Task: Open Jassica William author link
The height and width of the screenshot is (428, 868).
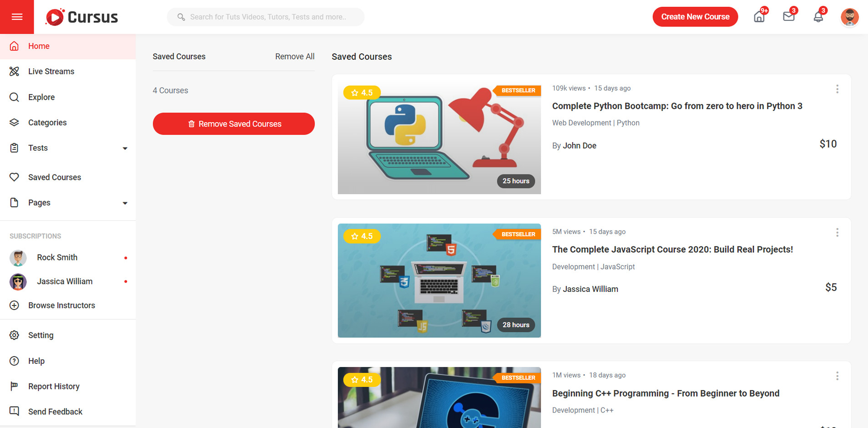Action: pyautogui.click(x=590, y=289)
